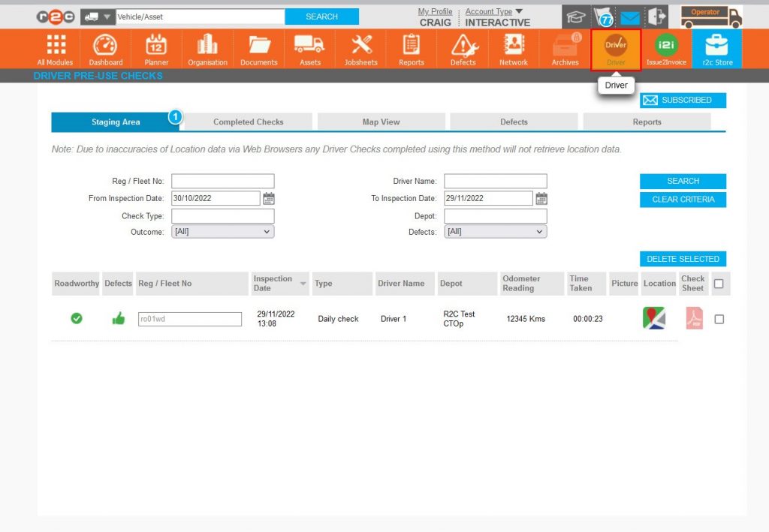Switch to the Map View tab
This screenshot has height=532, width=769.
380,121
